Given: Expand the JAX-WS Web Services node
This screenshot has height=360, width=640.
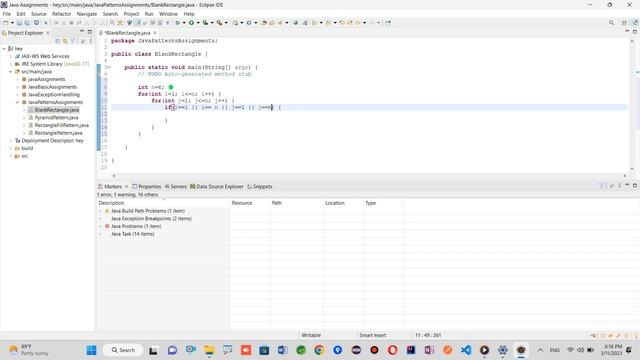Looking at the screenshot, I should click(x=11, y=56).
